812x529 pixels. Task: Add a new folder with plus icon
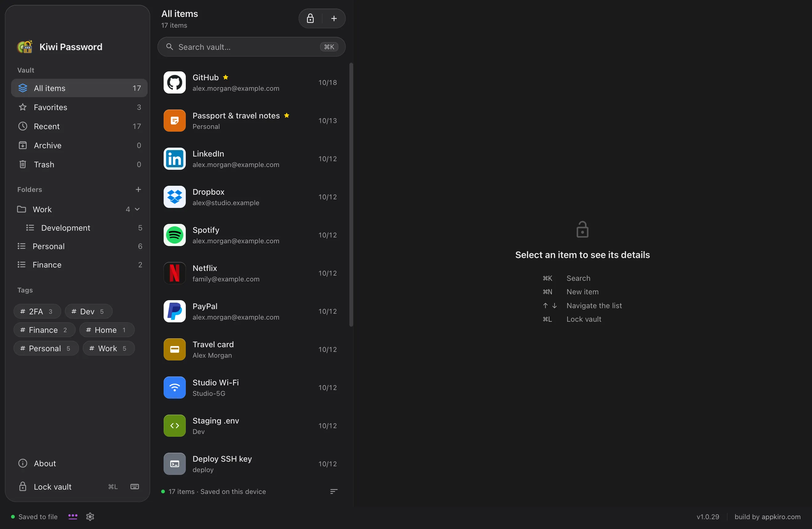(138, 189)
